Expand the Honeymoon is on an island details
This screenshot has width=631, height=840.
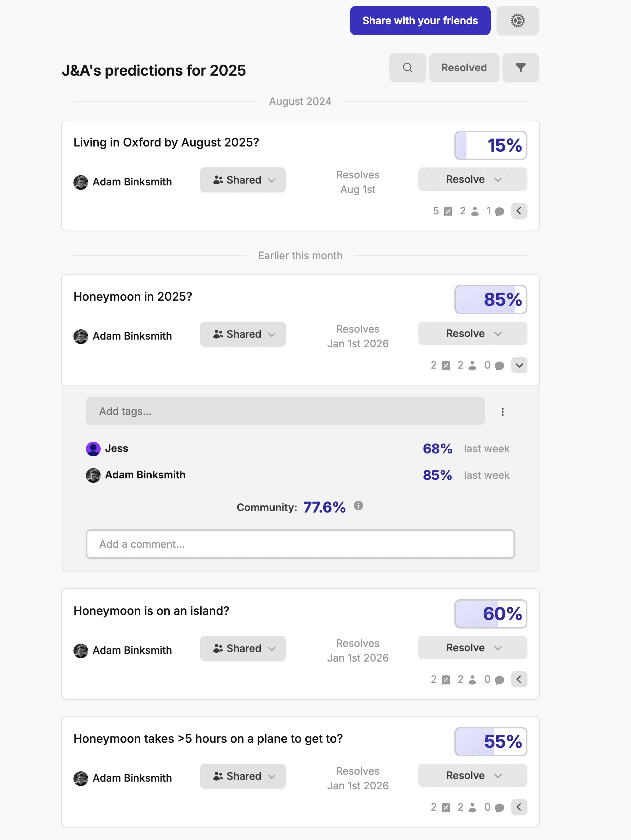tap(519, 679)
